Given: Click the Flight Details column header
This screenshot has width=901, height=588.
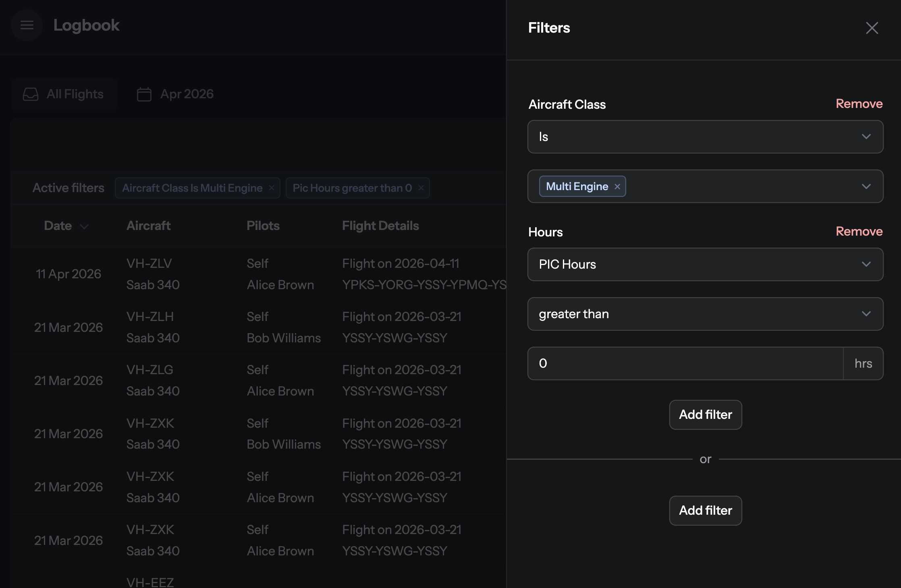Looking at the screenshot, I should [380, 226].
